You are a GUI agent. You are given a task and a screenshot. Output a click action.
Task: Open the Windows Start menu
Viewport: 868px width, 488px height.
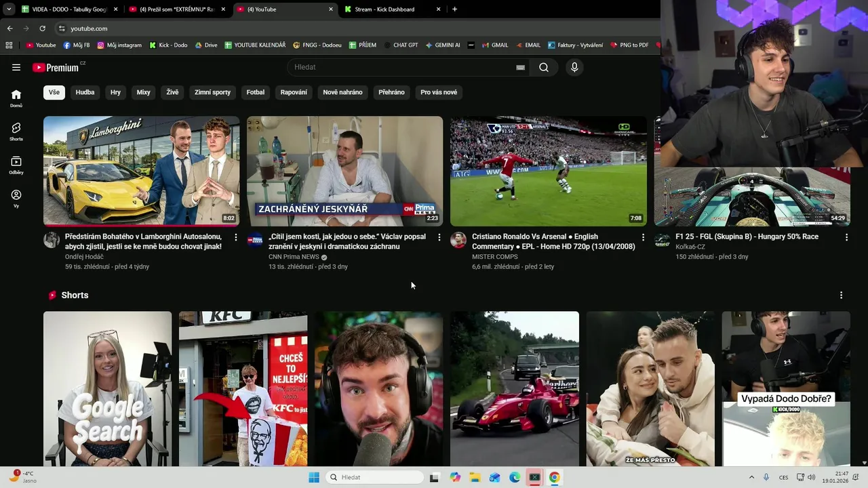tap(314, 477)
